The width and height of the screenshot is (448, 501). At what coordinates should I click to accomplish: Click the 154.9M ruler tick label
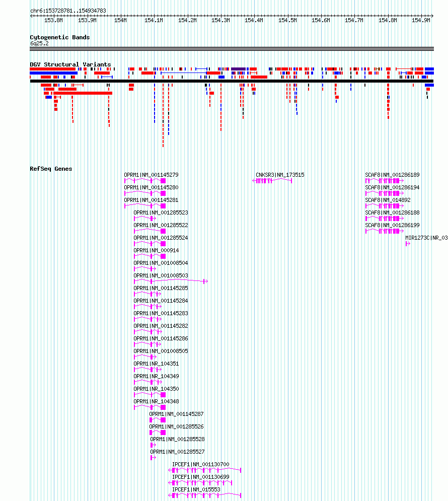(421, 21)
